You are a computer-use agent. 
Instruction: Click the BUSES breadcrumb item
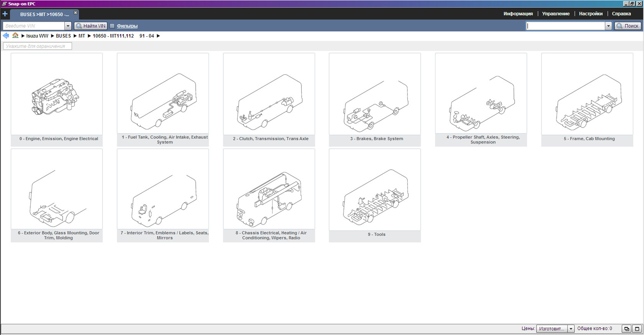63,36
